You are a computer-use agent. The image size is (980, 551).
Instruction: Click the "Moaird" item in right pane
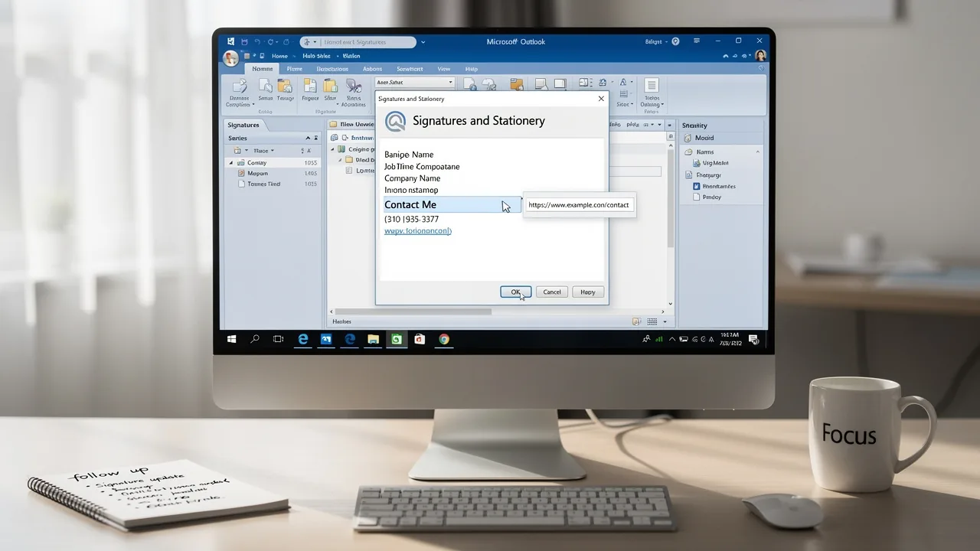pyautogui.click(x=721, y=138)
